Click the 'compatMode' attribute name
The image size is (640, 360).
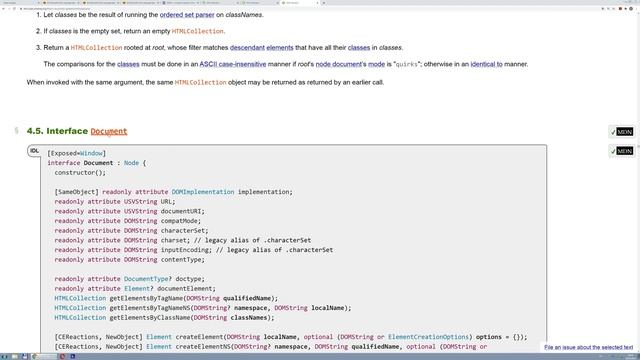coord(179,221)
